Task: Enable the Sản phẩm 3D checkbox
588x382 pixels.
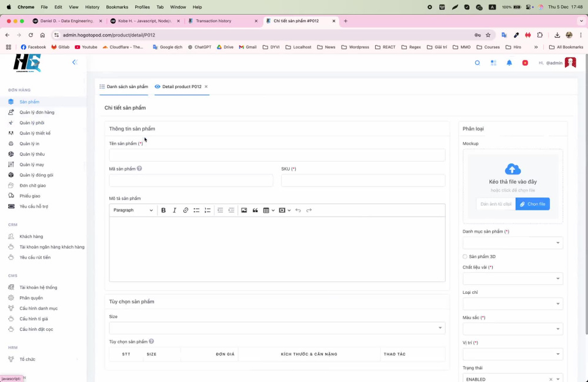Action: 465,256
